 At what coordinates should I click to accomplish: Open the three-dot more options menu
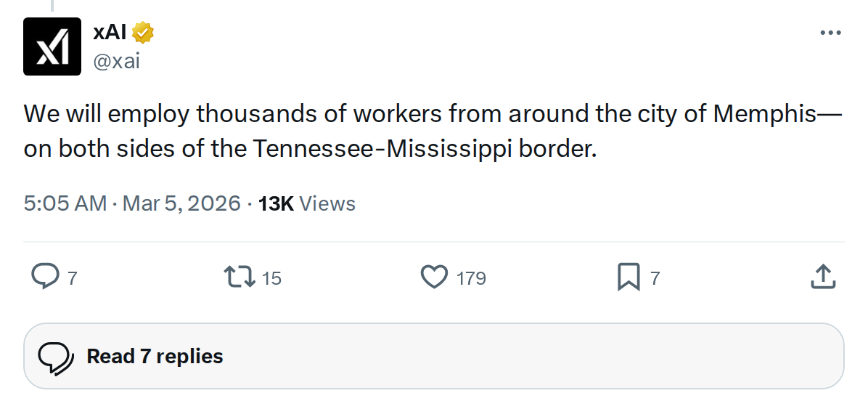[830, 33]
